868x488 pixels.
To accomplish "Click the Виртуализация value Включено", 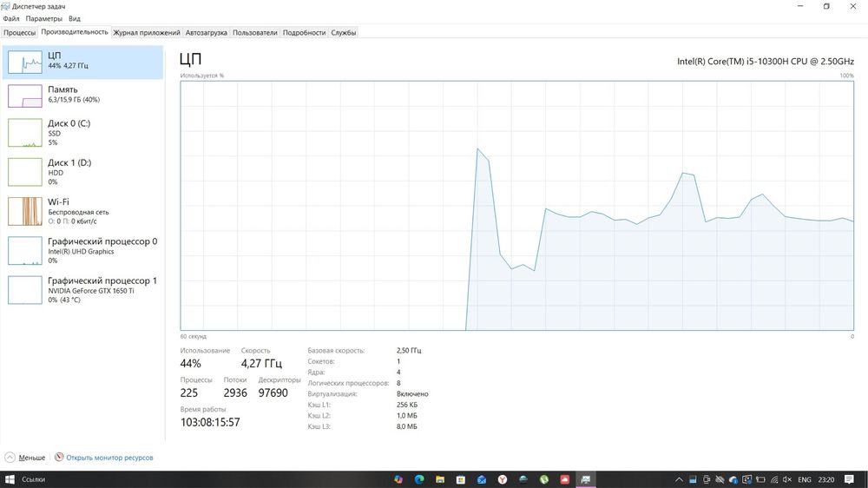I will coord(412,394).
